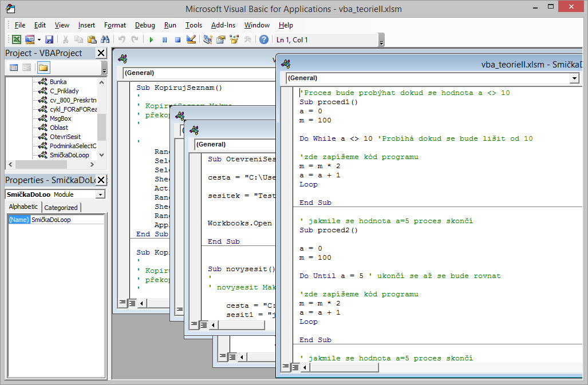Open Object Browser toolbar icon
This screenshot has height=385, width=588.
point(234,39)
